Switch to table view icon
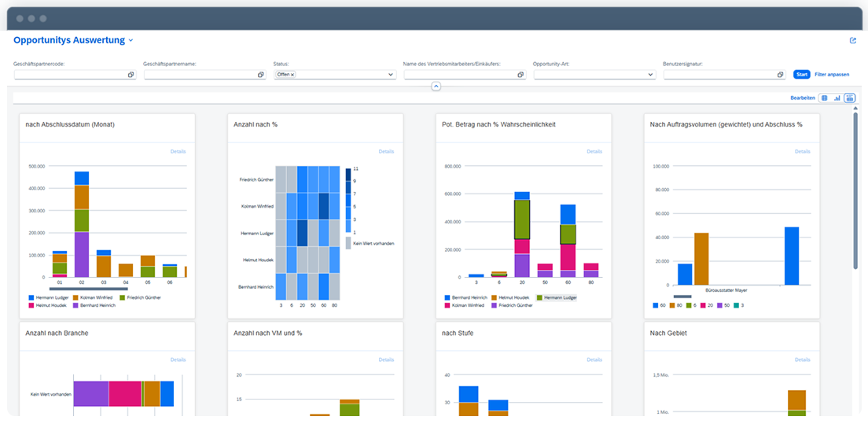This screenshot has height=424, width=868. click(824, 98)
